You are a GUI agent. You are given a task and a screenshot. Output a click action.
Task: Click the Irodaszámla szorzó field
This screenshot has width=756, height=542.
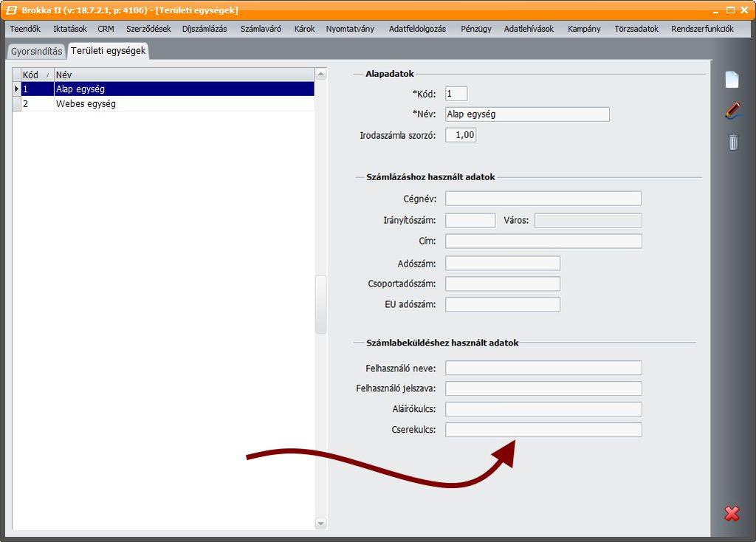(461, 135)
